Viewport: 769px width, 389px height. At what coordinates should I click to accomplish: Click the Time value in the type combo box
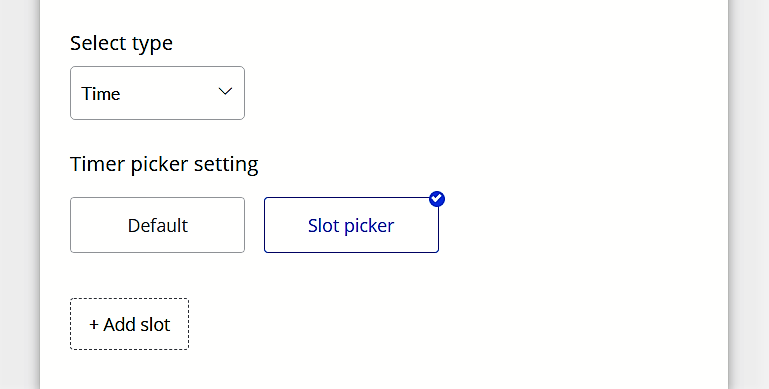pos(101,94)
